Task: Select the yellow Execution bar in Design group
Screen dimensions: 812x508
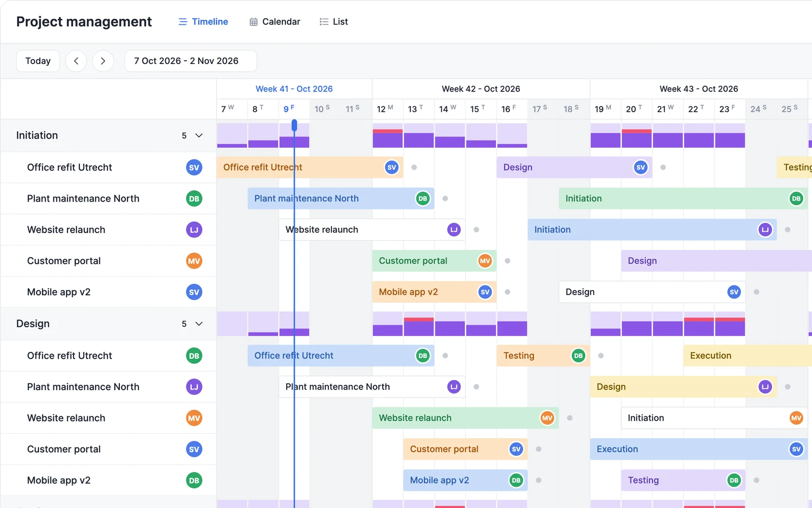Action: pos(748,356)
